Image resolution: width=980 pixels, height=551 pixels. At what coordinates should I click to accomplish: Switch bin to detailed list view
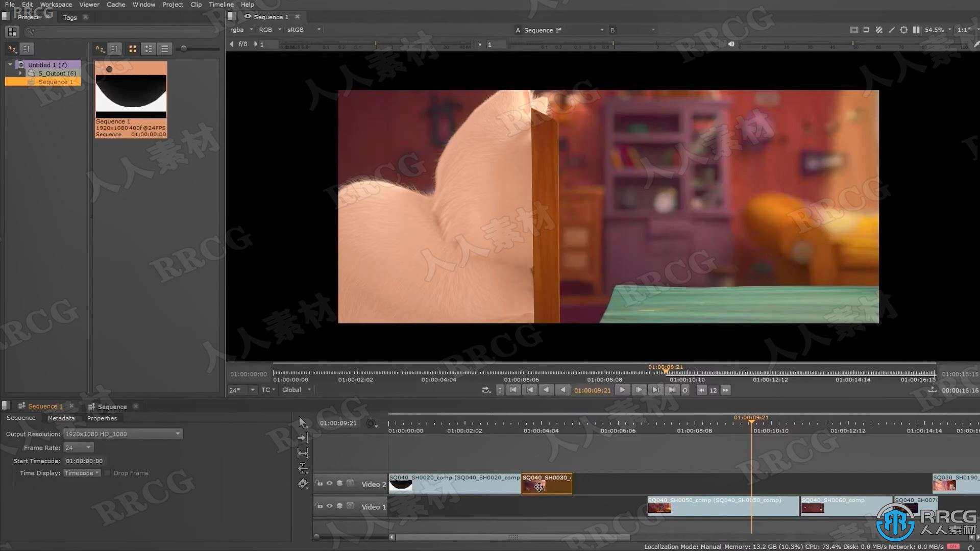click(x=164, y=49)
